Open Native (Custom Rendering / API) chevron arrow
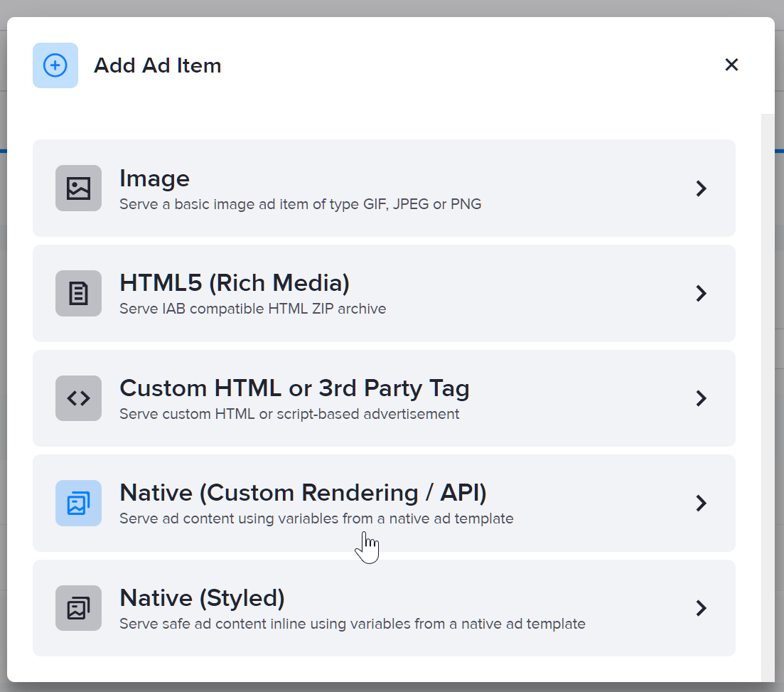Image resolution: width=784 pixels, height=692 pixels. coord(701,503)
